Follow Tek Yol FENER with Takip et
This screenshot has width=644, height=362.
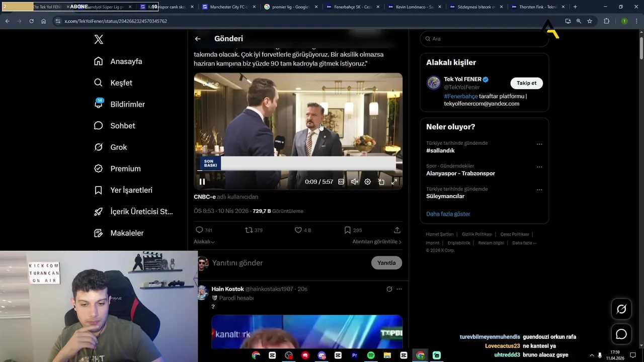point(526,83)
